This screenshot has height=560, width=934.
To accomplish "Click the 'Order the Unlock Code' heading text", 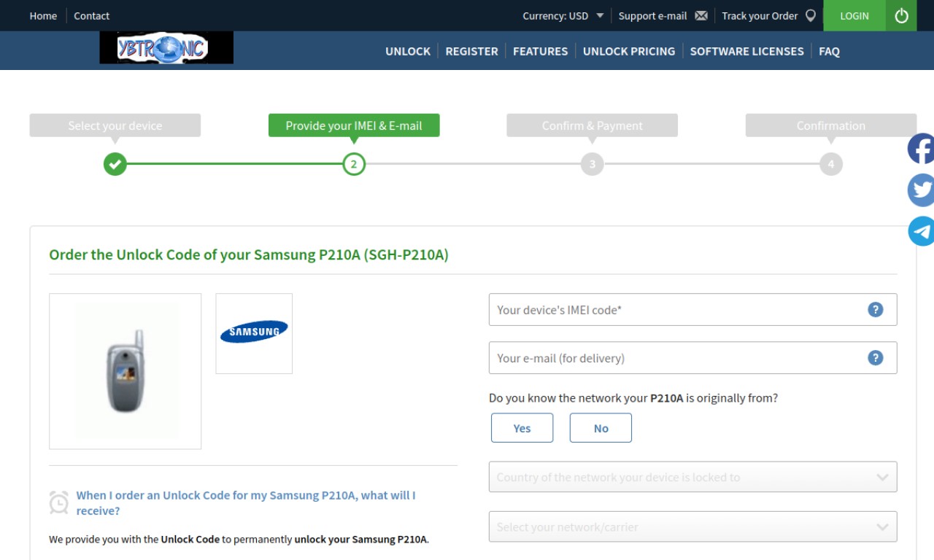I will point(249,255).
